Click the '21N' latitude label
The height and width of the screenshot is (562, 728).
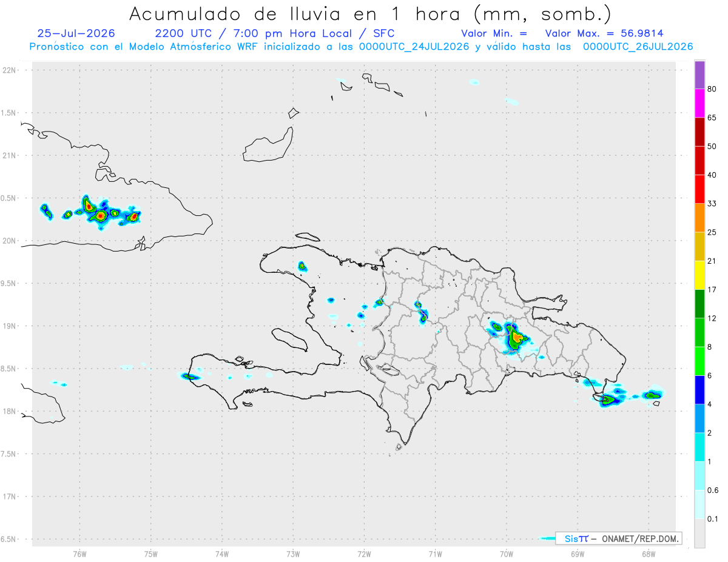[9, 156]
